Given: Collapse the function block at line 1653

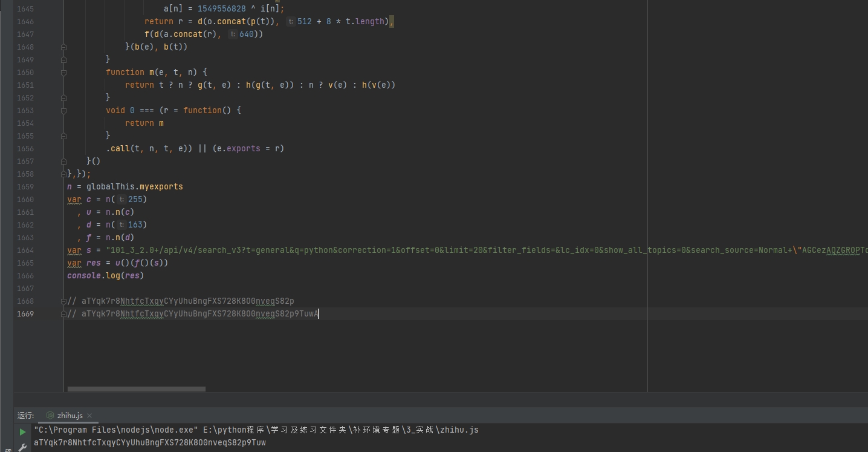Looking at the screenshot, I should 63,110.
